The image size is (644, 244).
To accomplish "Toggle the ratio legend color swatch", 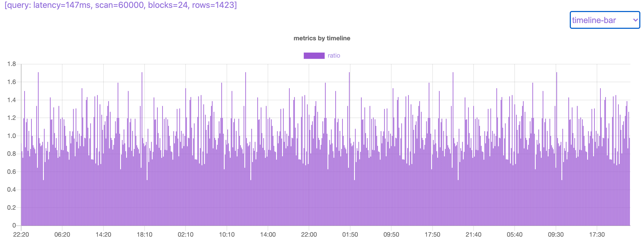I will tap(314, 56).
